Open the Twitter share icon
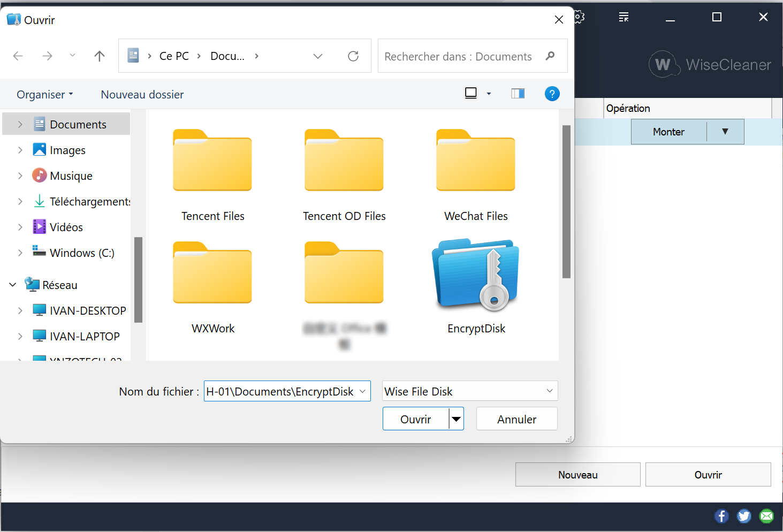Screen dimensions: 783x532 [744, 516]
